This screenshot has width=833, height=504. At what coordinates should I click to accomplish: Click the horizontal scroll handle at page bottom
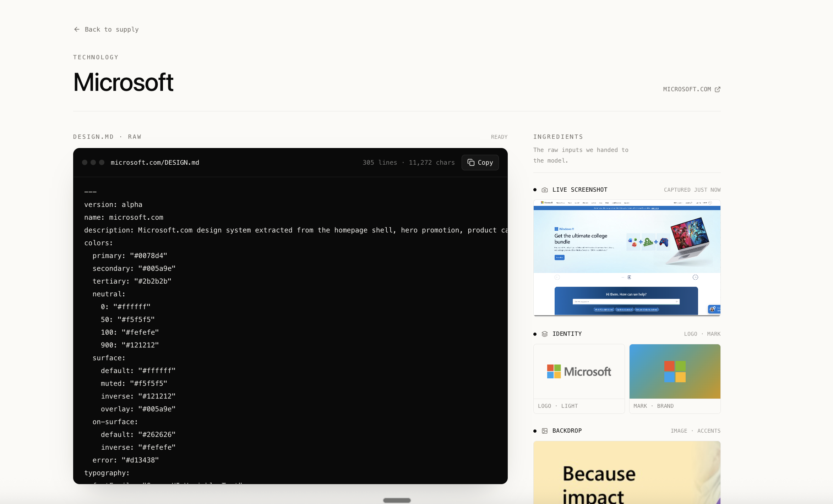click(x=397, y=500)
